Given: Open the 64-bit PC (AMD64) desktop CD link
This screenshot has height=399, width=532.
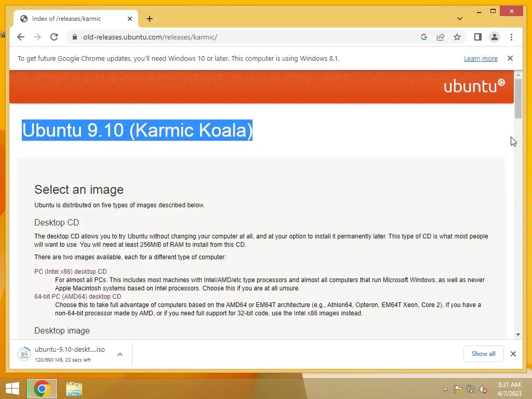Looking at the screenshot, I should click(78, 297).
